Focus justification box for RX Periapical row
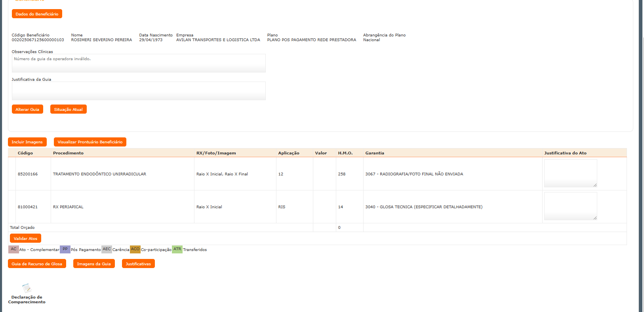Viewport: 644px width, 312px height. tap(570, 206)
